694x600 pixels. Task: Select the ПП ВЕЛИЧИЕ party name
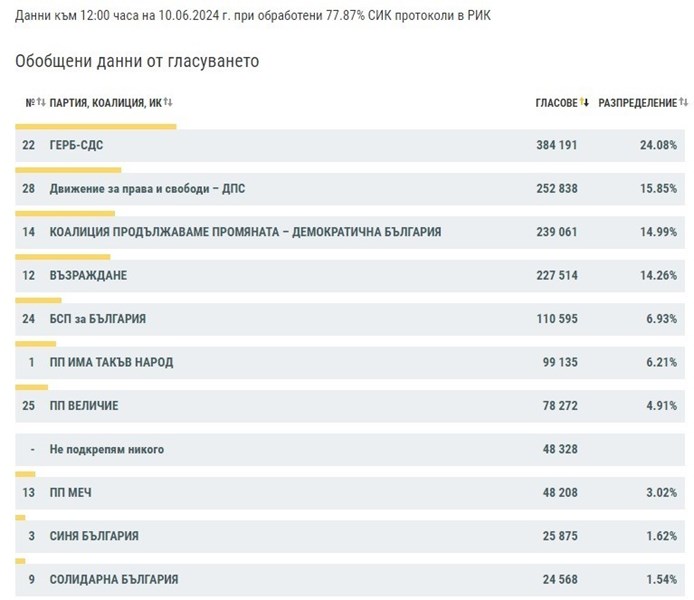point(84,406)
